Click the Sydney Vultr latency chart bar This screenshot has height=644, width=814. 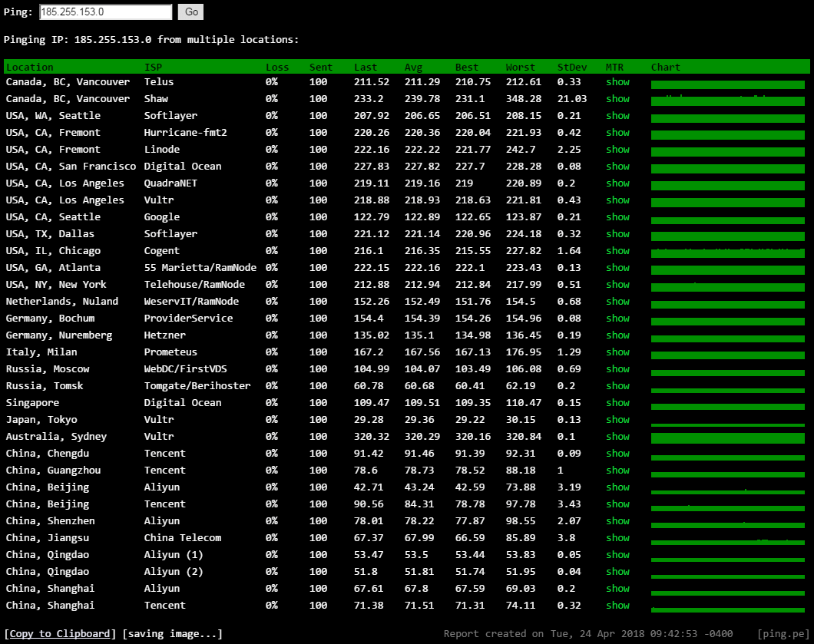727,438
